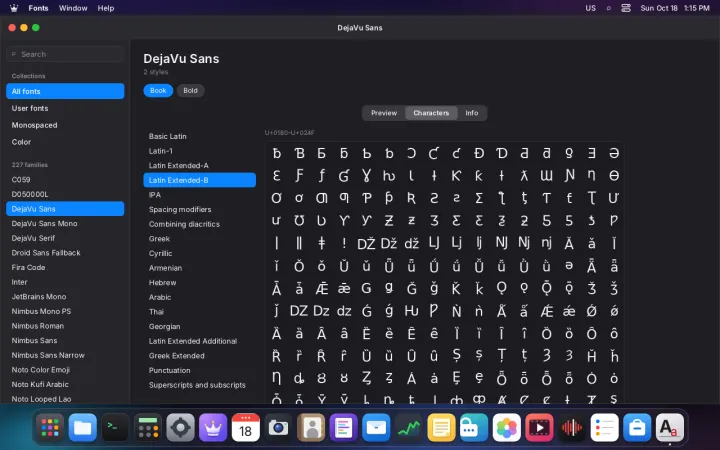
Task: Select the Georgian block
Action: pos(199,326)
